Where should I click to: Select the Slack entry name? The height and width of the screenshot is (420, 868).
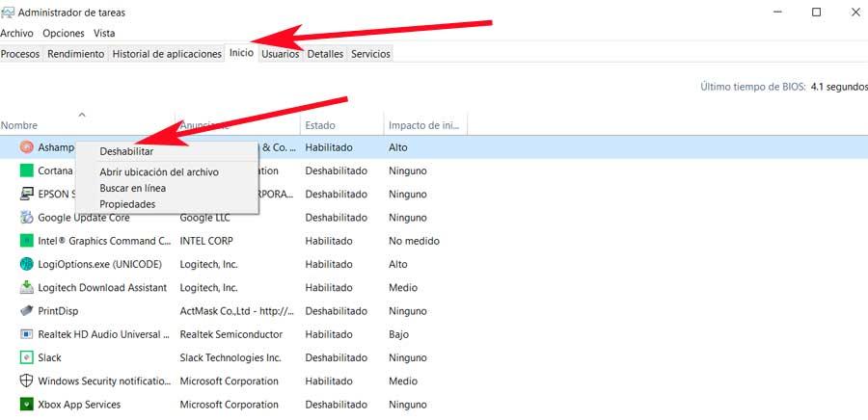pyautogui.click(x=49, y=357)
